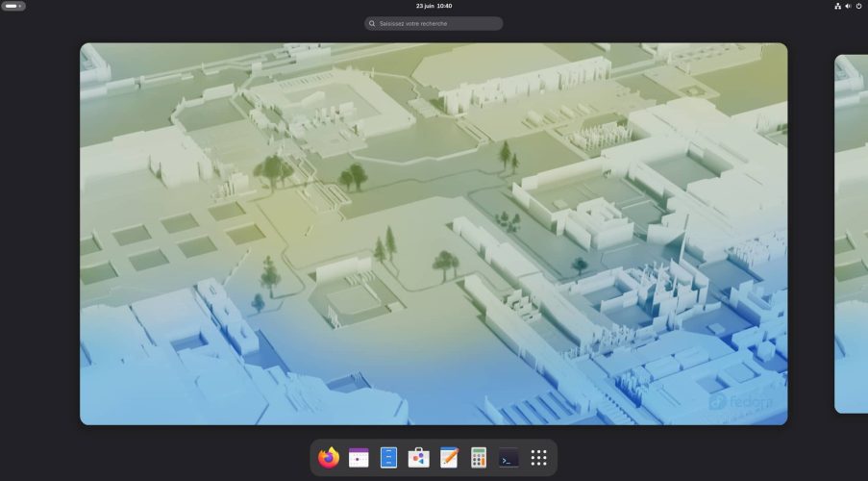868x481 pixels.
Task: Select the main workspace thumbnail
Action: 434,234
